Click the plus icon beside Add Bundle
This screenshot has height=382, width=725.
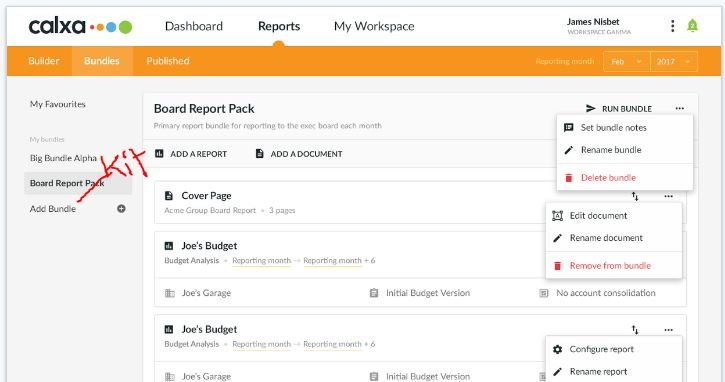pyautogui.click(x=121, y=209)
